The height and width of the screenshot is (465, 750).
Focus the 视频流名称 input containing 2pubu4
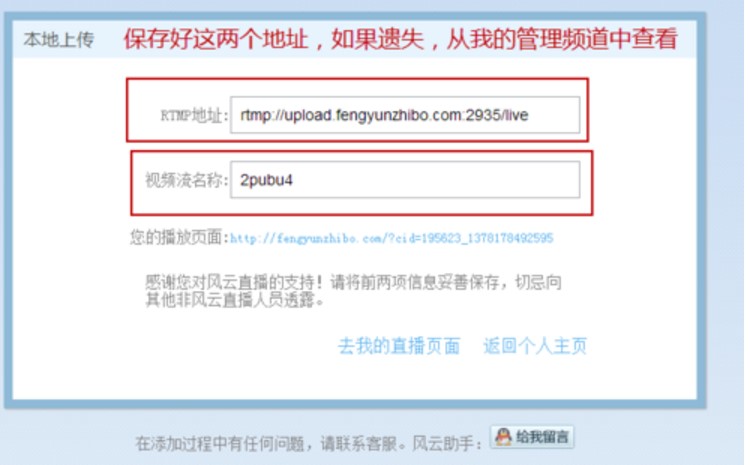pyautogui.click(x=405, y=180)
